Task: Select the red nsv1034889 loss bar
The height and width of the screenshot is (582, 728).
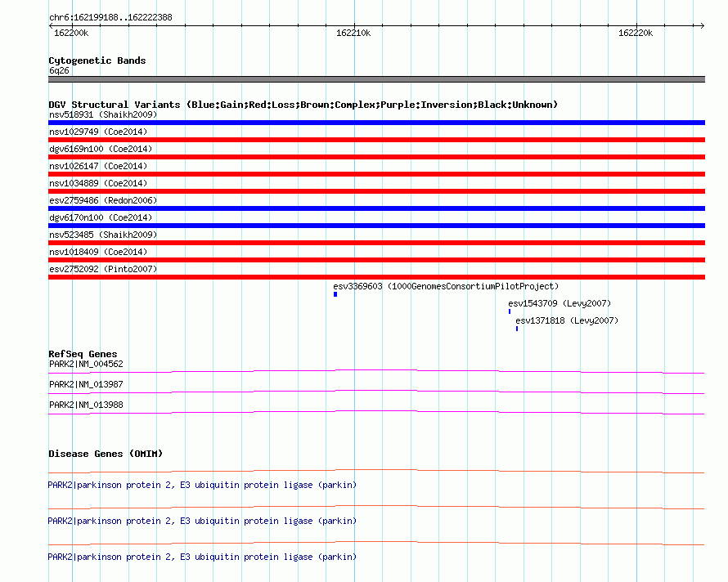Action: pyautogui.click(x=376, y=191)
